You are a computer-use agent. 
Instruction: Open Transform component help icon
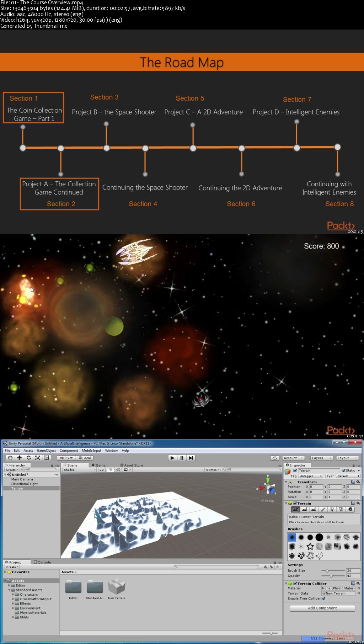[x=353, y=482]
